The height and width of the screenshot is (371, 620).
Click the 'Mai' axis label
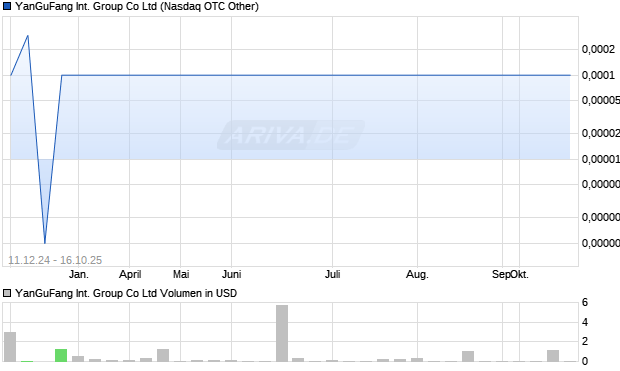(181, 274)
